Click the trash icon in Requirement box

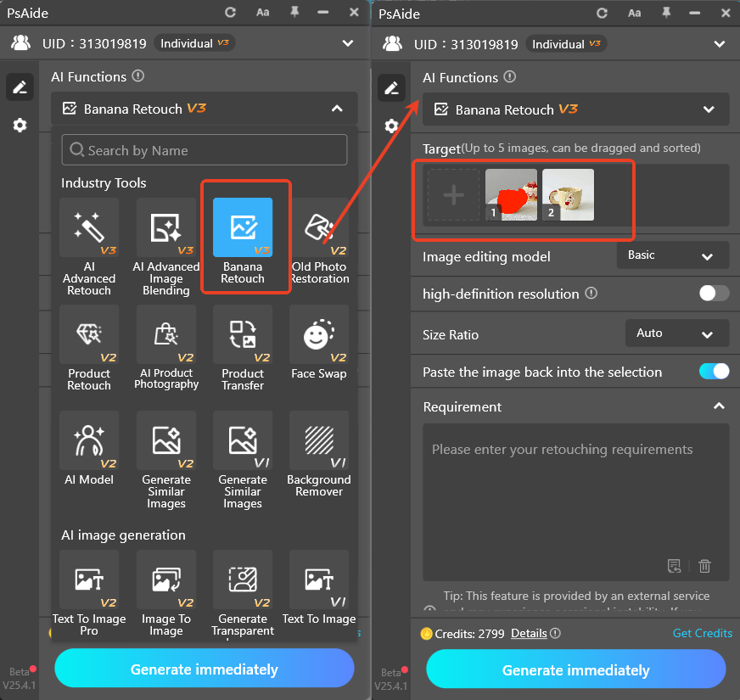(x=704, y=566)
